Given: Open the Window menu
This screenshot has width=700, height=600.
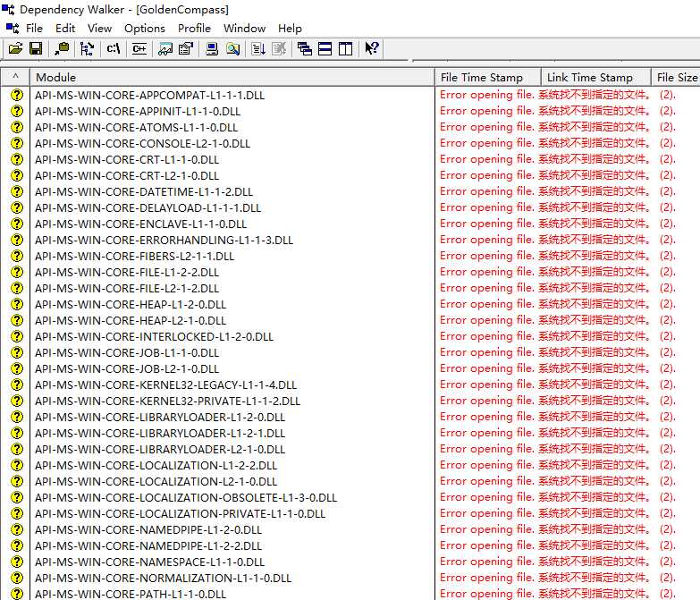Looking at the screenshot, I should 244,28.
